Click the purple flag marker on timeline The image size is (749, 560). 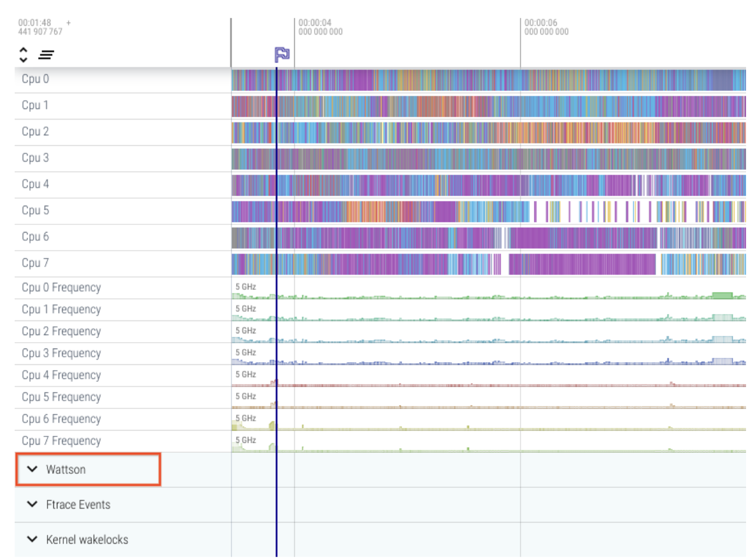point(282,54)
